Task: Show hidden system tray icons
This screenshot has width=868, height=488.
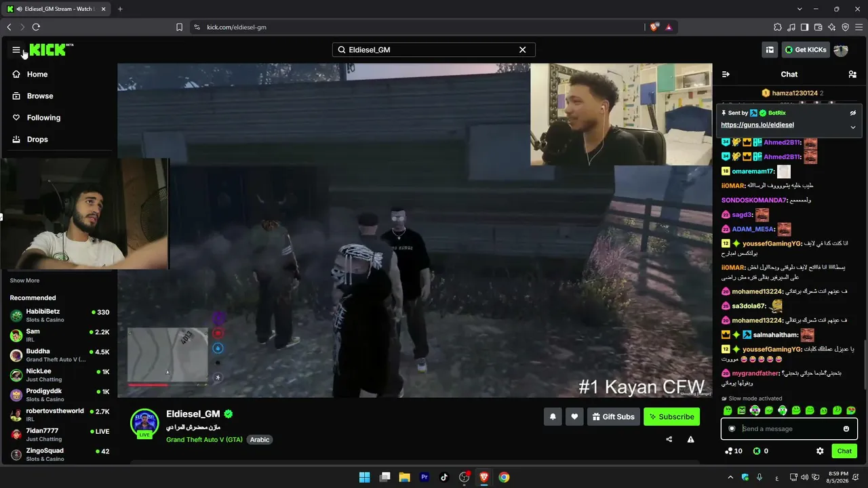Action: 730,477
